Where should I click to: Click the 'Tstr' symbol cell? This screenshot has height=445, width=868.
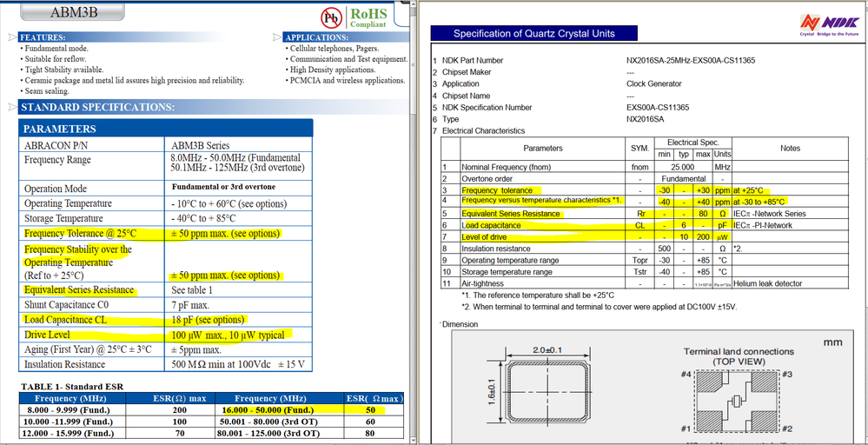point(640,272)
